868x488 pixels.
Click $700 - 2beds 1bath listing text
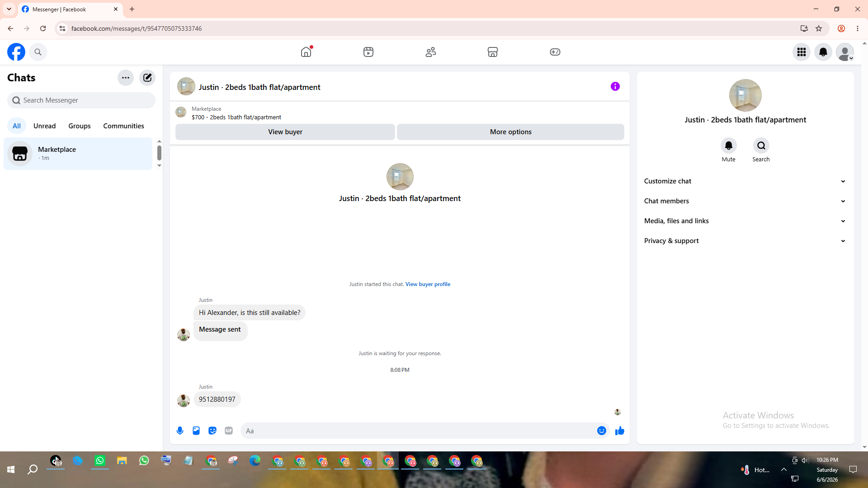236,117
